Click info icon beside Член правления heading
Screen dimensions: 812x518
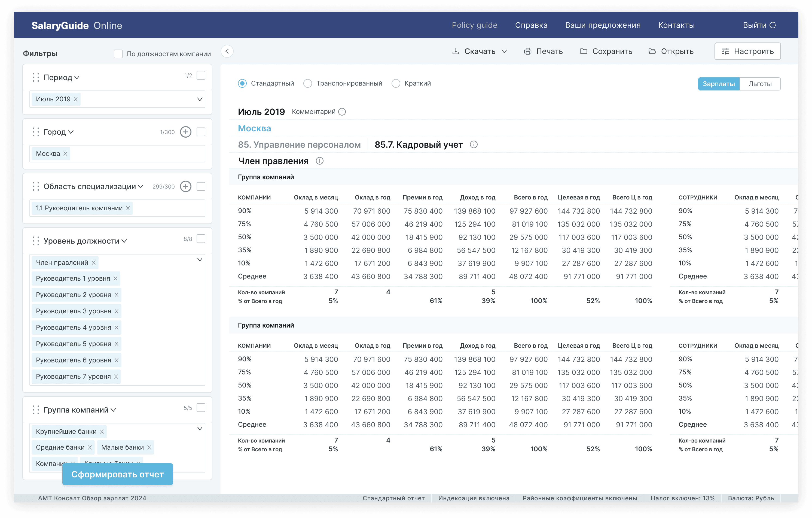[x=319, y=161]
